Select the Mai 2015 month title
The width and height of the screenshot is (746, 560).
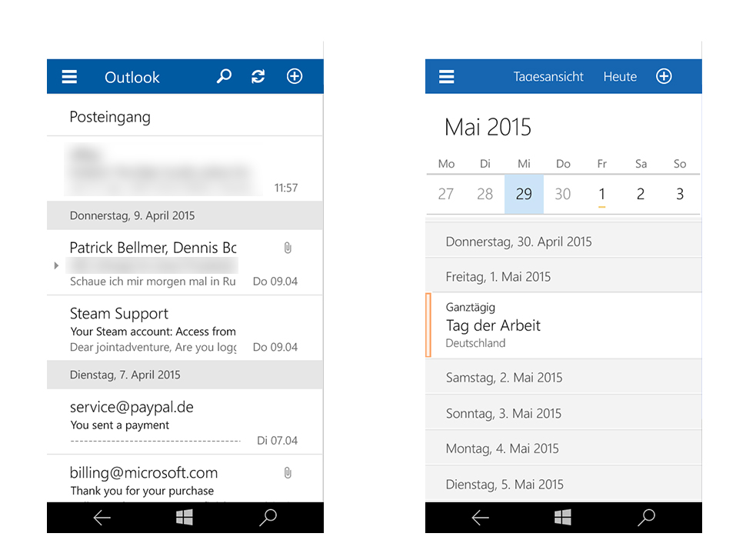(x=488, y=128)
